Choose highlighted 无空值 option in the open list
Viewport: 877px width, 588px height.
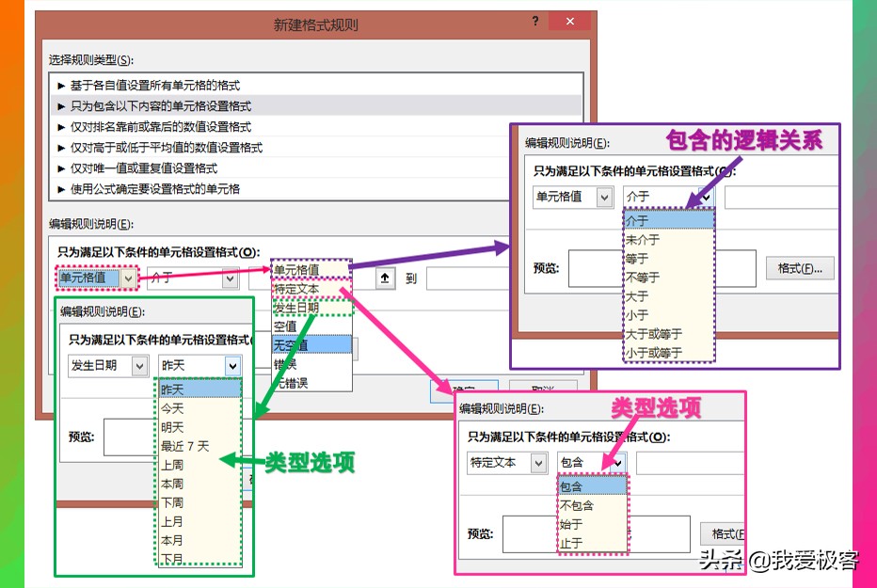(311, 345)
